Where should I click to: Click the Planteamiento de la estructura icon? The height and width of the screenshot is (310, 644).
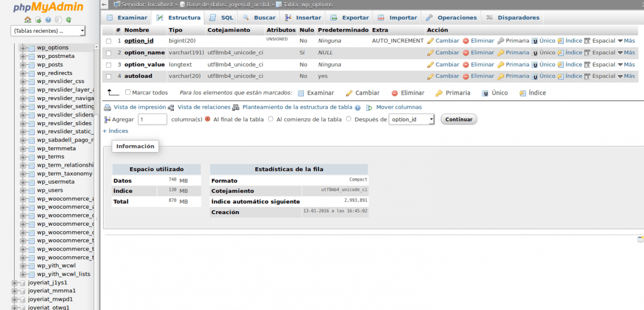pyautogui.click(x=236, y=108)
